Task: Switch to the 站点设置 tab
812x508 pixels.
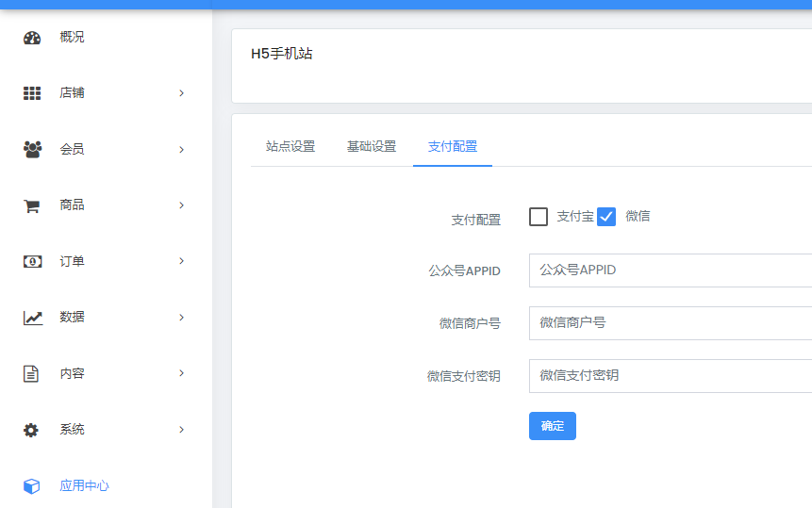Action: 290,147
